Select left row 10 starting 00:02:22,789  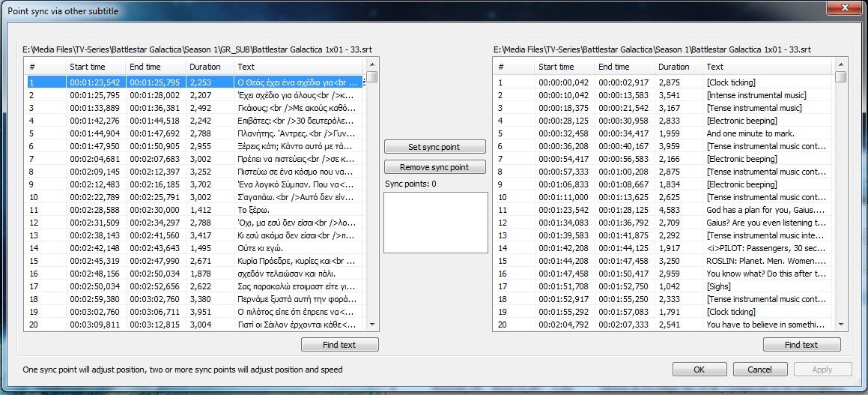pos(194,197)
